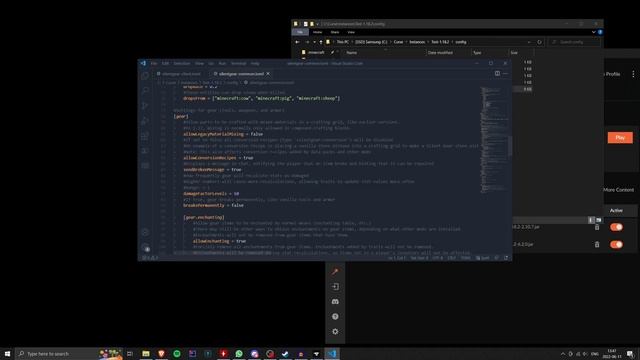Image resolution: width=640 pixels, height=360 pixels.
Task: Split the VS Code editor to the right
Action: tap(497, 73)
